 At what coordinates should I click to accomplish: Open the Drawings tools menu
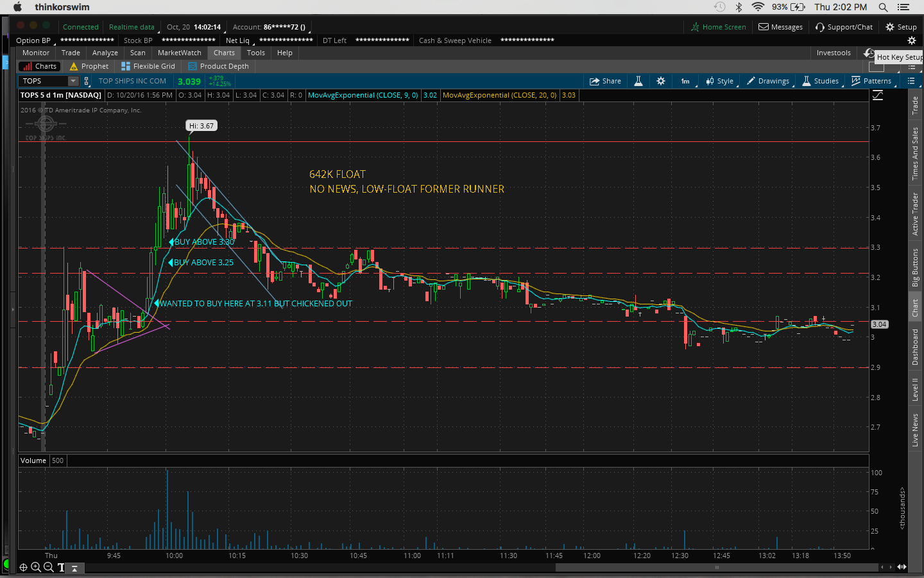pos(768,81)
